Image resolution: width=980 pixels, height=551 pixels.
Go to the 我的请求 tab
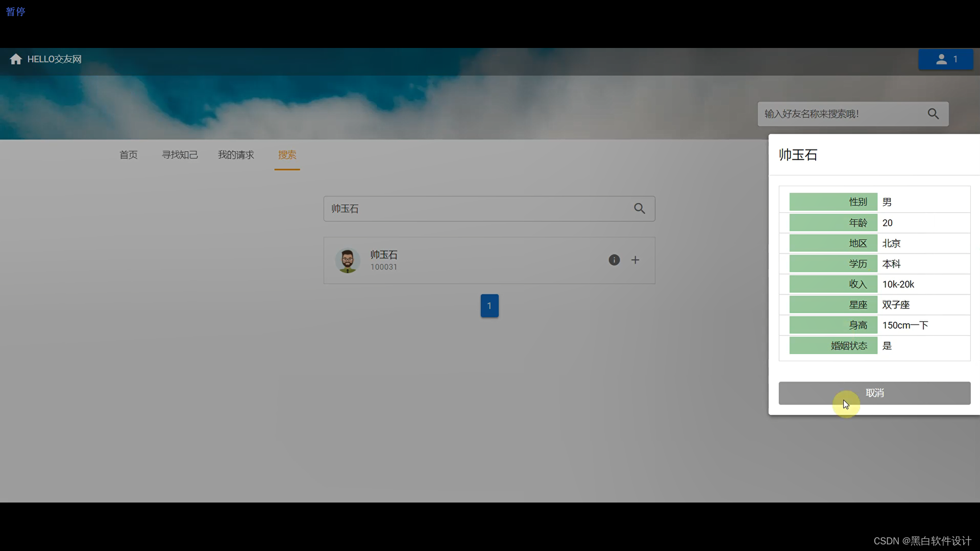point(236,155)
